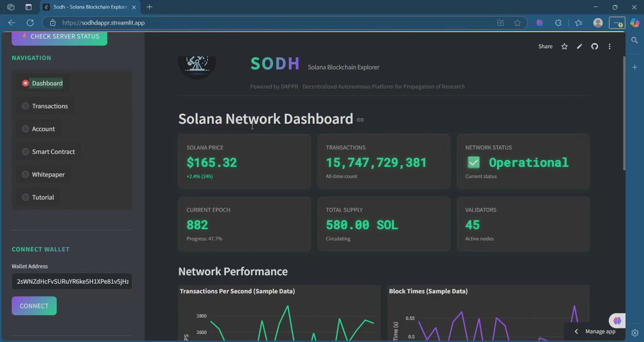The image size is (644, 342).
Task: Click the address bar URL
Action: (x=104, y=23)
